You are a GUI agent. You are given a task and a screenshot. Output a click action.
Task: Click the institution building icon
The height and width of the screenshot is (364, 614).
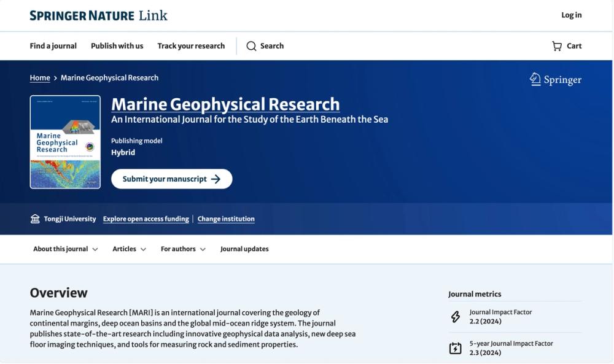click(x=35, y=219)
